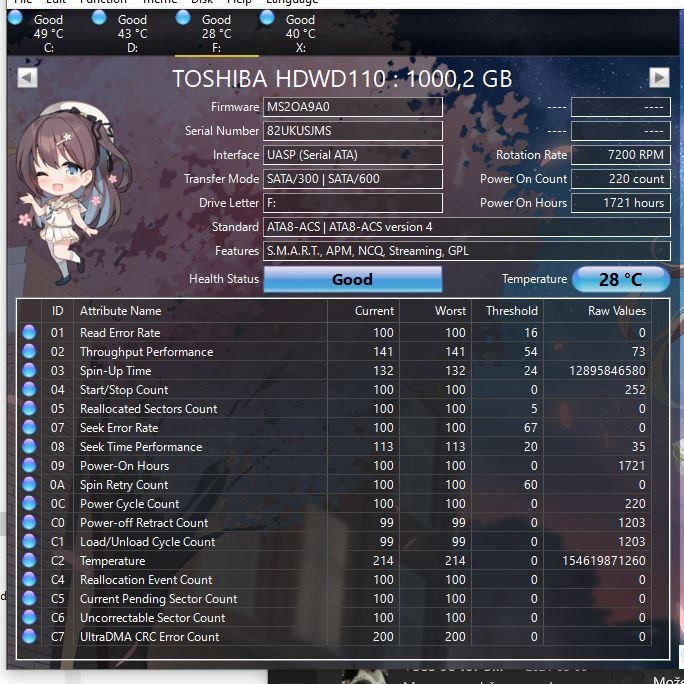Click the chibi girl mascot image

(72, 192)
